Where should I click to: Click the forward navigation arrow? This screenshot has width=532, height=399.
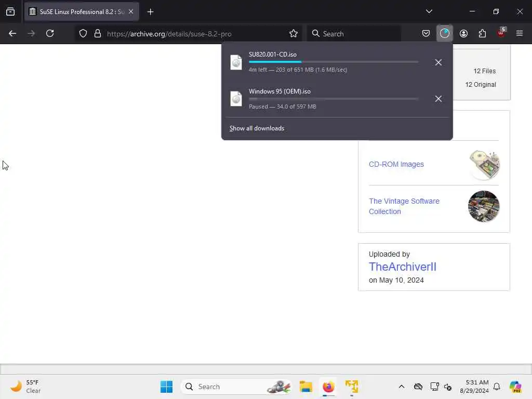[x=31, y=34]
